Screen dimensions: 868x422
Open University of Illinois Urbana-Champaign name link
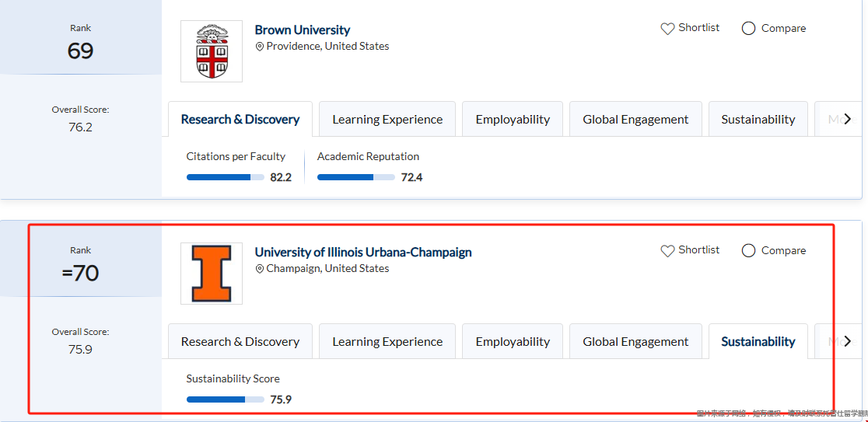[x=363, y=253]
